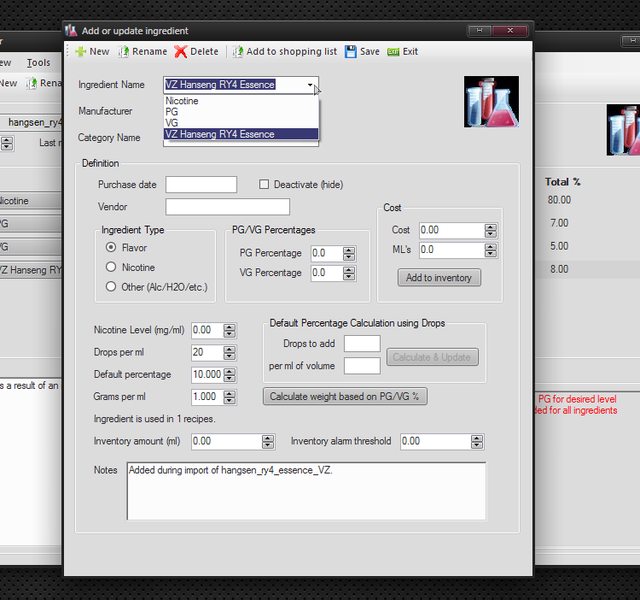Click the chemistry flasks ingredient image

click(x=491, y=102)
